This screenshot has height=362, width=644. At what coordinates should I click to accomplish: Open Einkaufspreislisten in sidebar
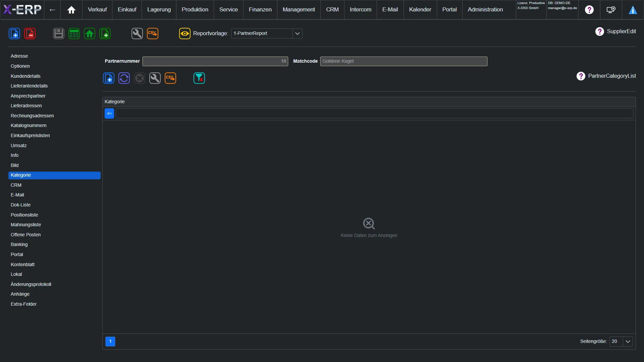click(x=54, y=136)
